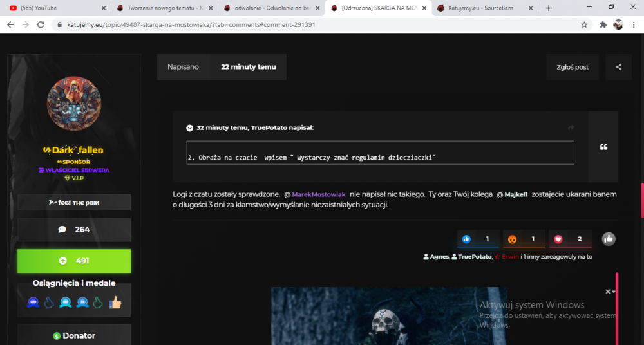Image resolution: width=644 pixels, height=345 pixels.
Task: View the 264 posts count box
Action: (x=74, y=230)
